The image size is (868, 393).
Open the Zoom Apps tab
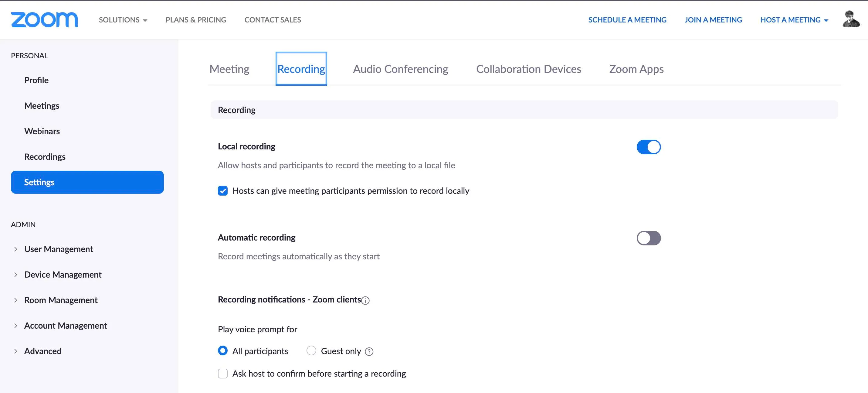pyautogui.click(x=636, y=69)
